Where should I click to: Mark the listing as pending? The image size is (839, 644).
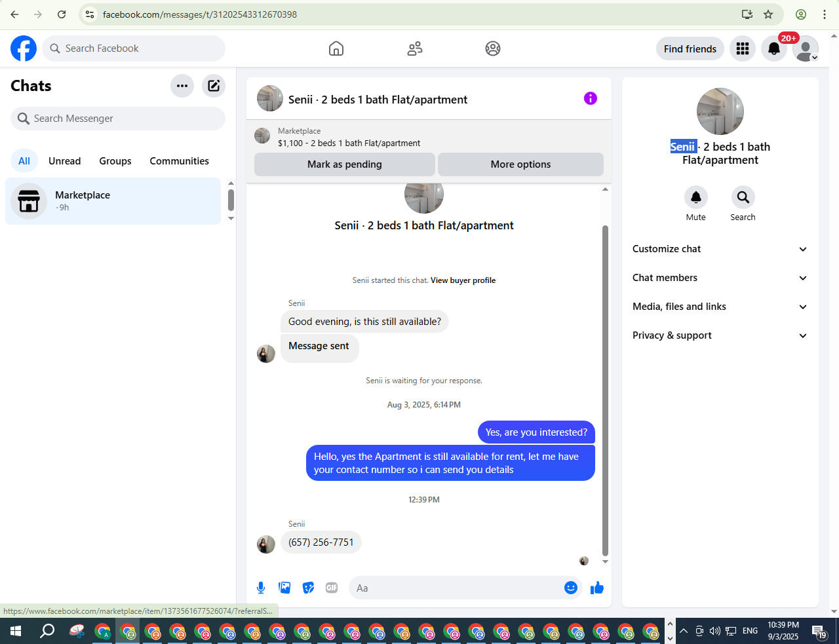click(345, 164)
